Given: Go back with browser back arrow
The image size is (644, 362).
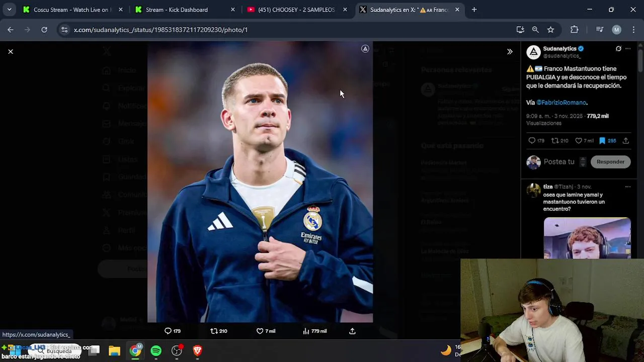Looking at the screenshot, I should click(11, 30).
